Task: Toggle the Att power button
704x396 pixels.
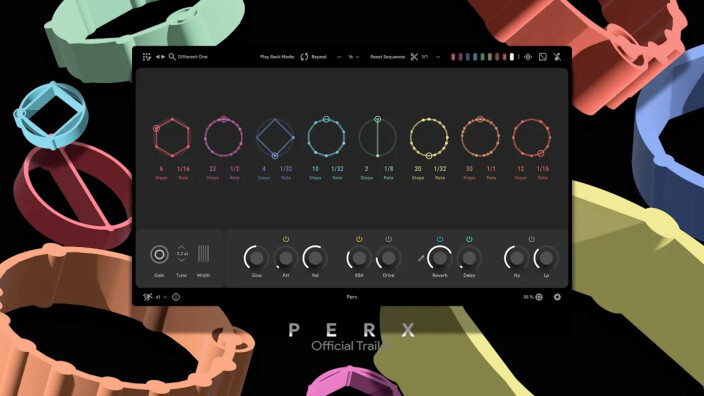Action: 286,239
